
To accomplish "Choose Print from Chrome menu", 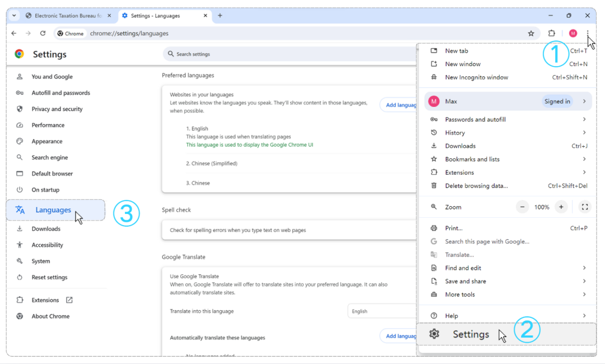I will coord(508,228).
